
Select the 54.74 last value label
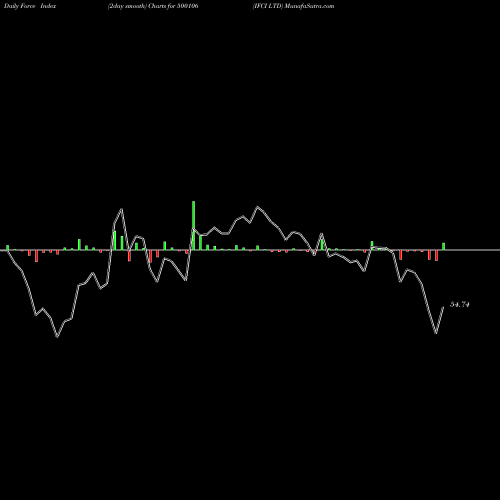coord(460,304)
